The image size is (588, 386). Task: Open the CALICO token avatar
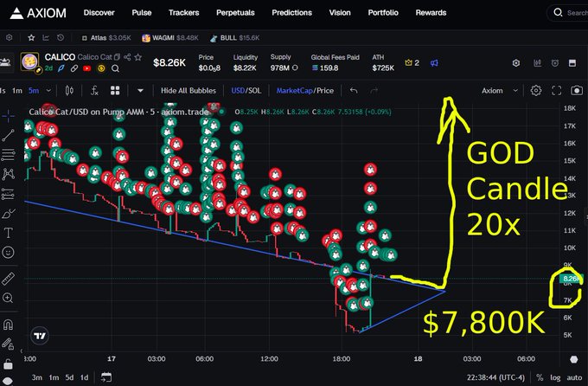pos(29,61)
